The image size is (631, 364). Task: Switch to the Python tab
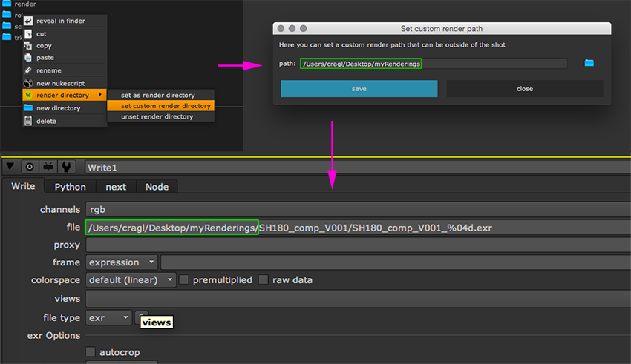[x=71, y=187]
